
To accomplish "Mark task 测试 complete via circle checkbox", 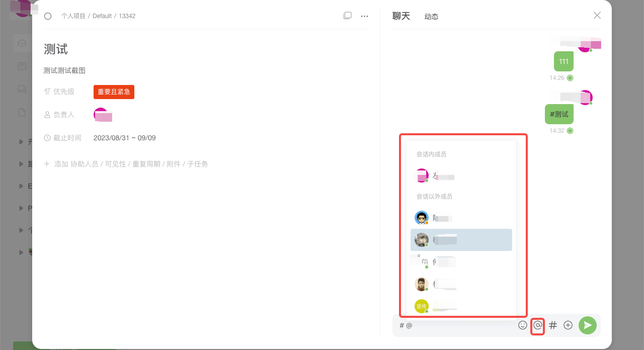I will point(48,16).
